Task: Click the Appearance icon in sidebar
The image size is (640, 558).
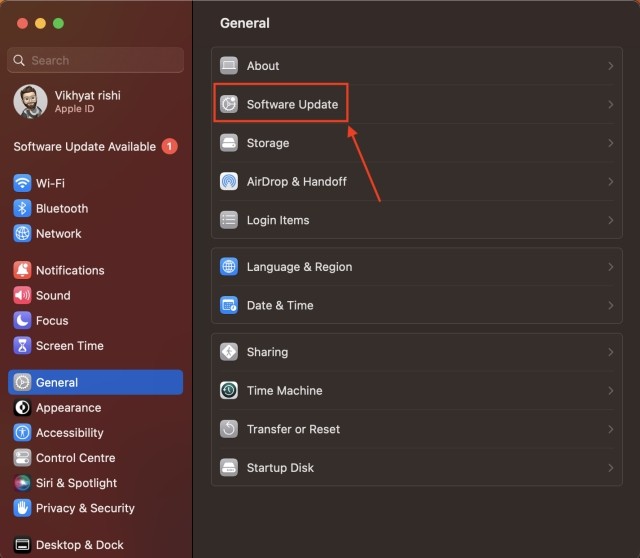Action: 22,407
